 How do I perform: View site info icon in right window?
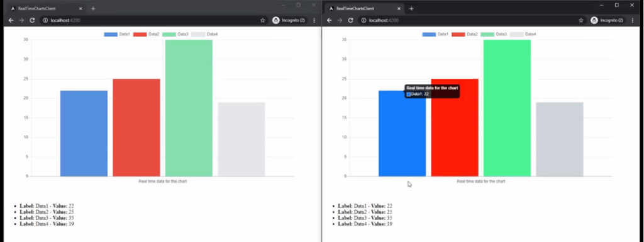click(364, 20)
